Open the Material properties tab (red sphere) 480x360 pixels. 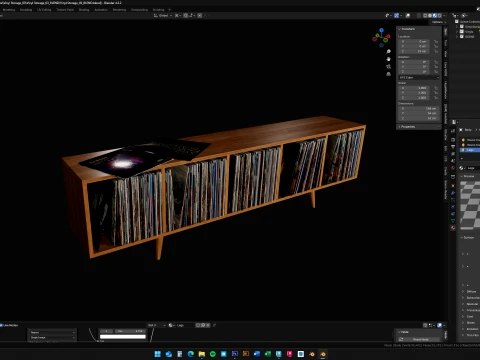[453, 228]
